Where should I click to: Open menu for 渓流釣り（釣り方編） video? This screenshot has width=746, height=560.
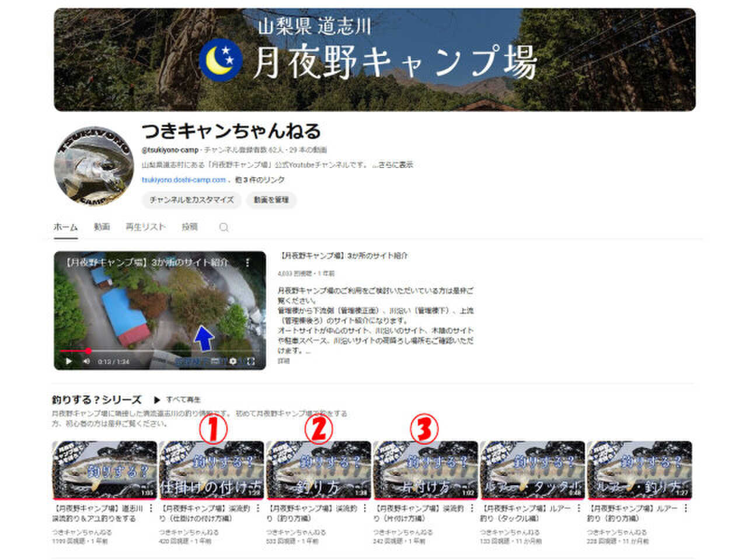coord(365,509)
